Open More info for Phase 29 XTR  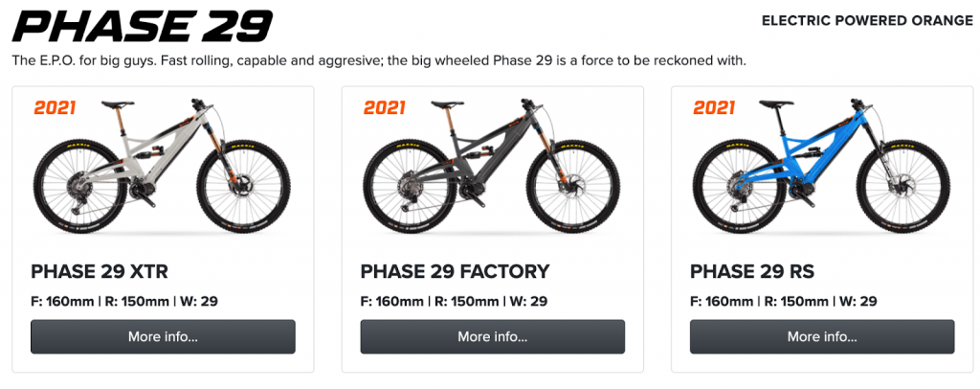coord(163,336)
